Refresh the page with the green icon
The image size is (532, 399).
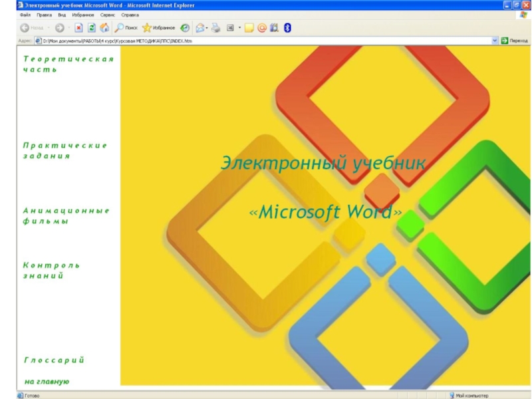click(x=92, y=28)
